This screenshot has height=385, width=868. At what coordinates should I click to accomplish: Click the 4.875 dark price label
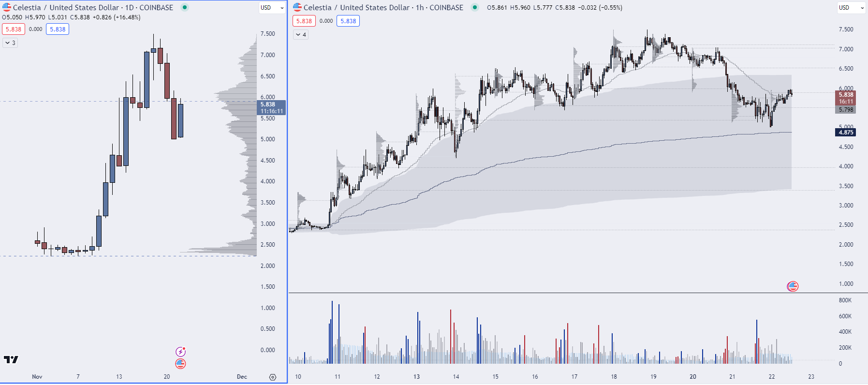(x=846, y=132)
